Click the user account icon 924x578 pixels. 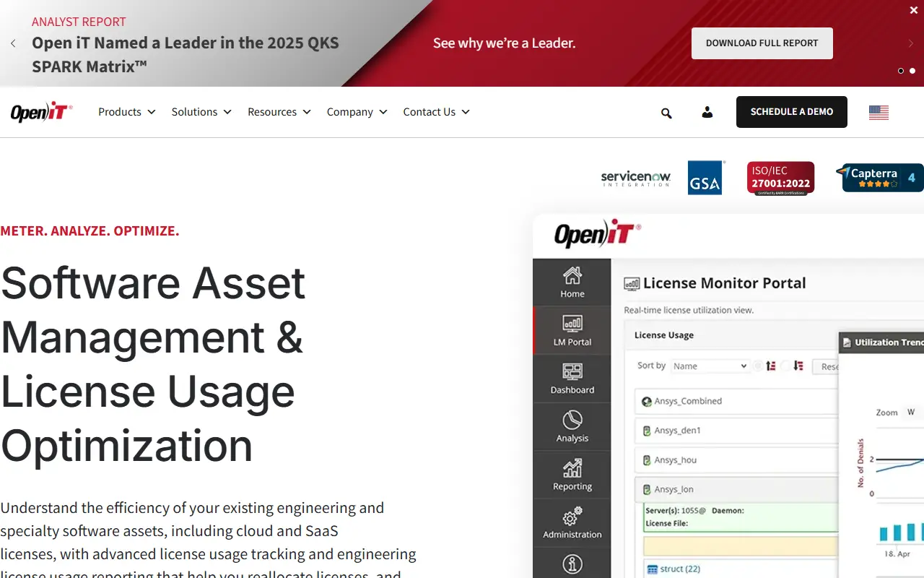[x=707, y=112]
